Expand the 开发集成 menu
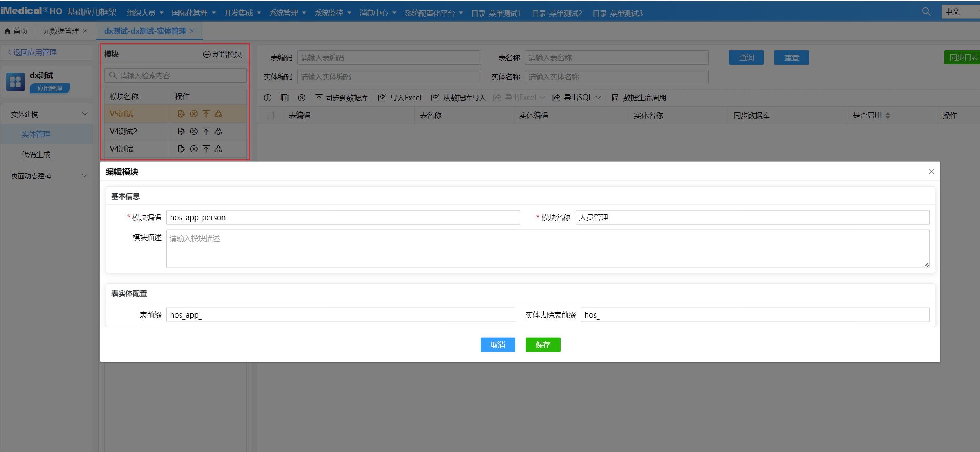Viewport: 980px width, 452px height. [242, 13]
